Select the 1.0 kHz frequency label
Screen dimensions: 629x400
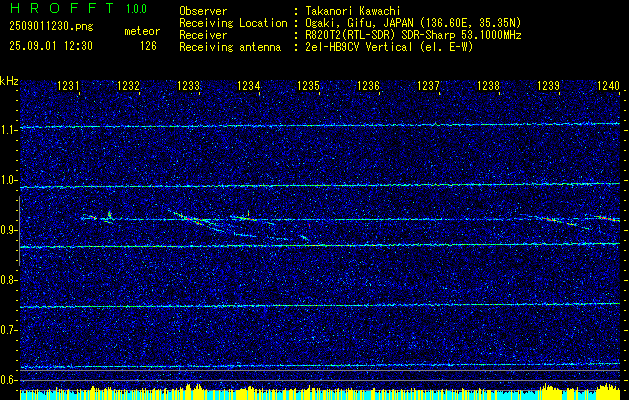(x=9, y=181)
